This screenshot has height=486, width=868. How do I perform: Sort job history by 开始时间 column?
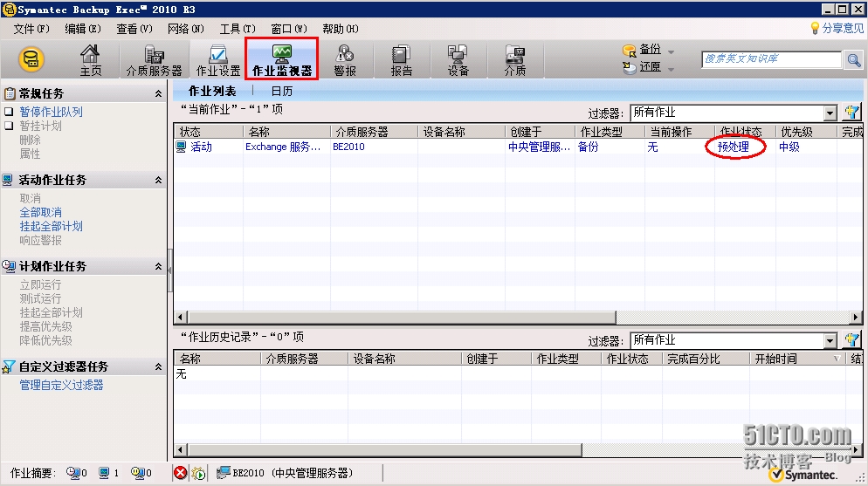797,359
